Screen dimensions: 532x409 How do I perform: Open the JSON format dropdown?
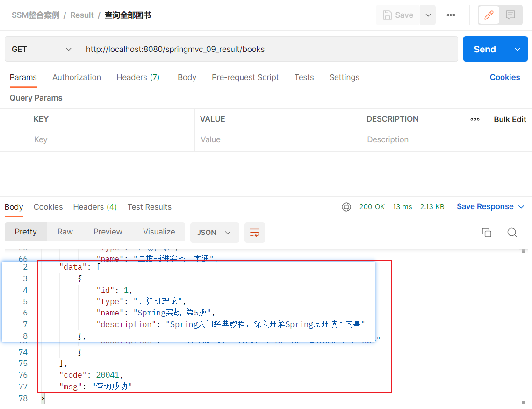(x=215, y=233)
